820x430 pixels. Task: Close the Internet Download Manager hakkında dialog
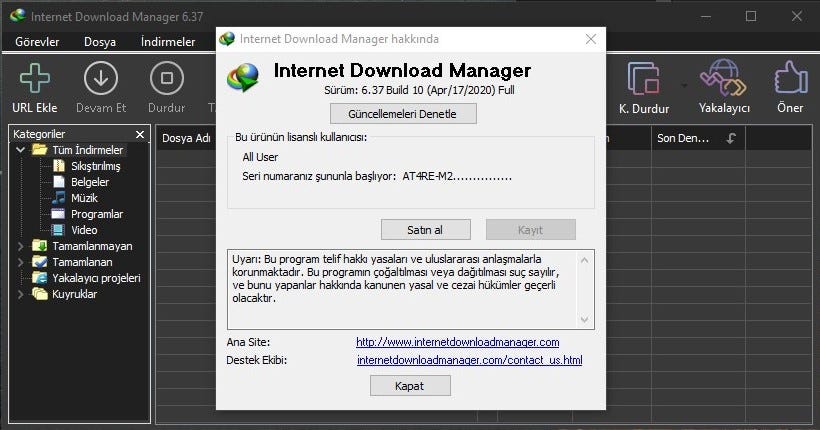pos(591,39)
